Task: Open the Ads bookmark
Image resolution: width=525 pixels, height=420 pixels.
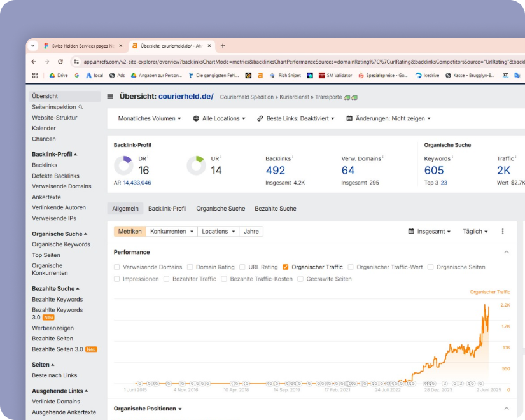Action: [117, 75]
